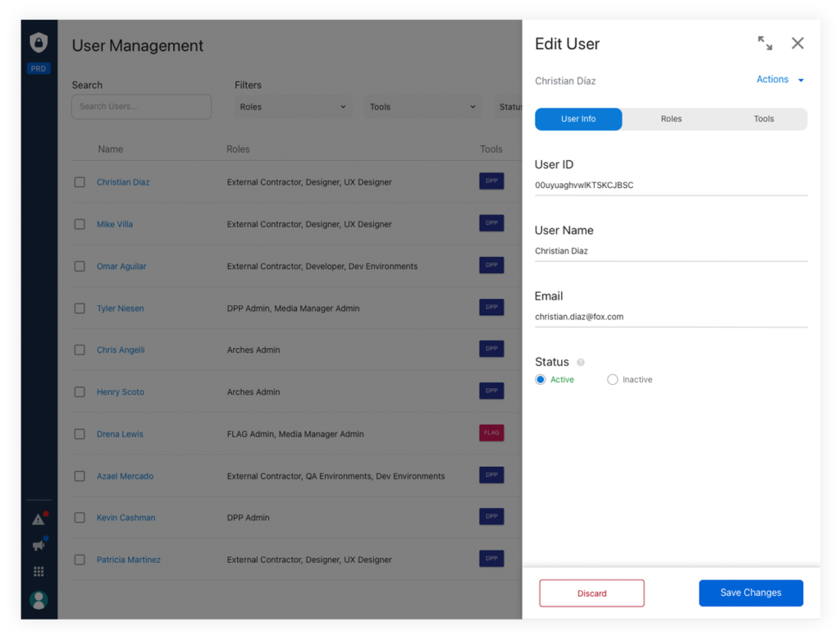Open the alerts warning triangle icon

pyautogui.click(x=39, y=519)
